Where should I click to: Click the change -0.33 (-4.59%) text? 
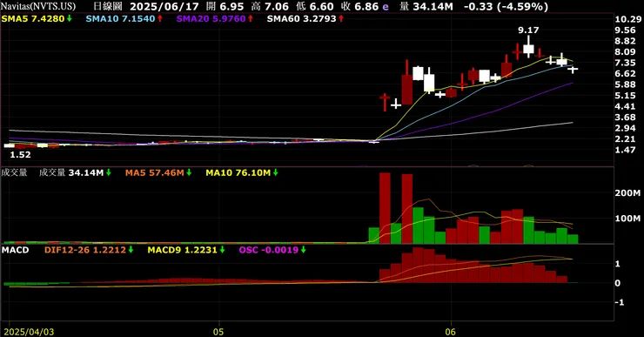pyautogui.click(x=506, y=7)
